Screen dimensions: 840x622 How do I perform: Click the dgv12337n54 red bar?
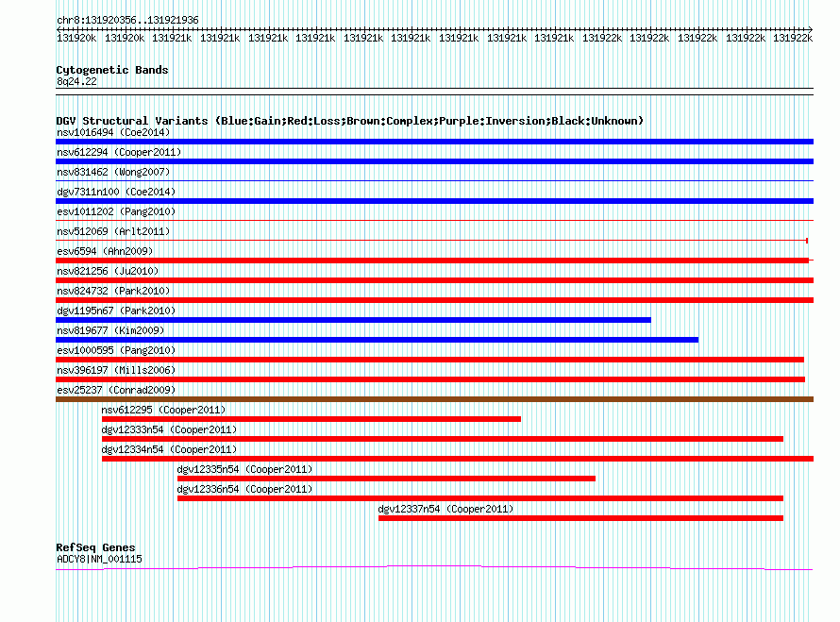(580, 518)
